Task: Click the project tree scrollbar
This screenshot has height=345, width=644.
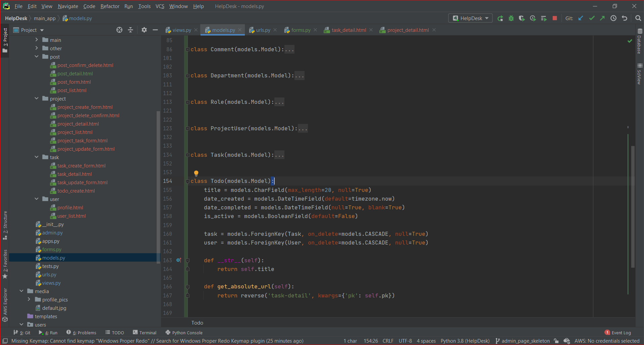Action: 158,187
